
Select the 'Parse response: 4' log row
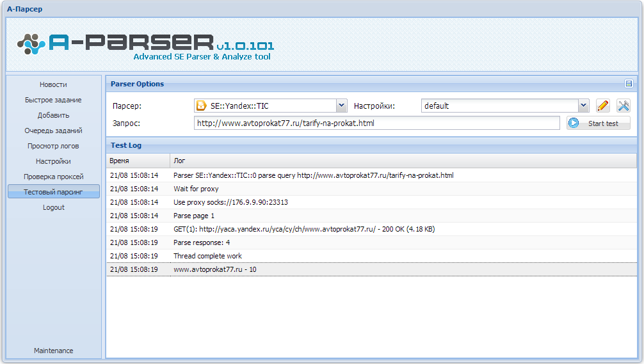click(x=372, y=242)
